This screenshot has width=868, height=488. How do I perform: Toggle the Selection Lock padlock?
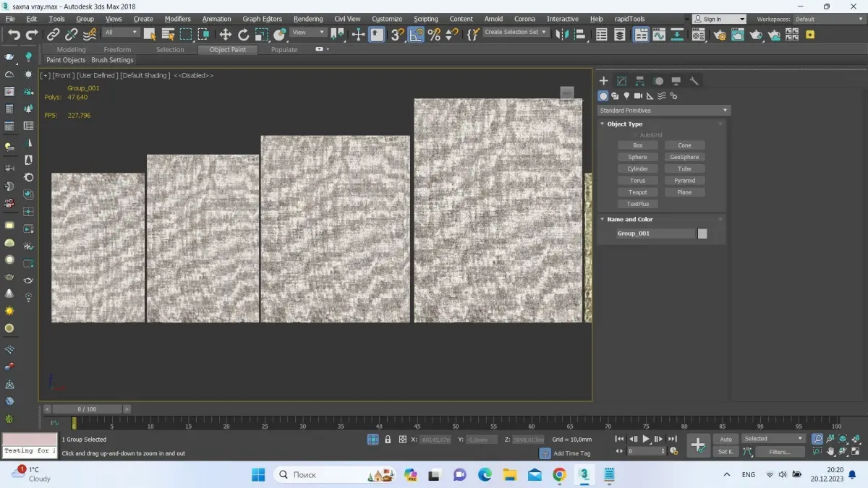[x=388, y=440]
